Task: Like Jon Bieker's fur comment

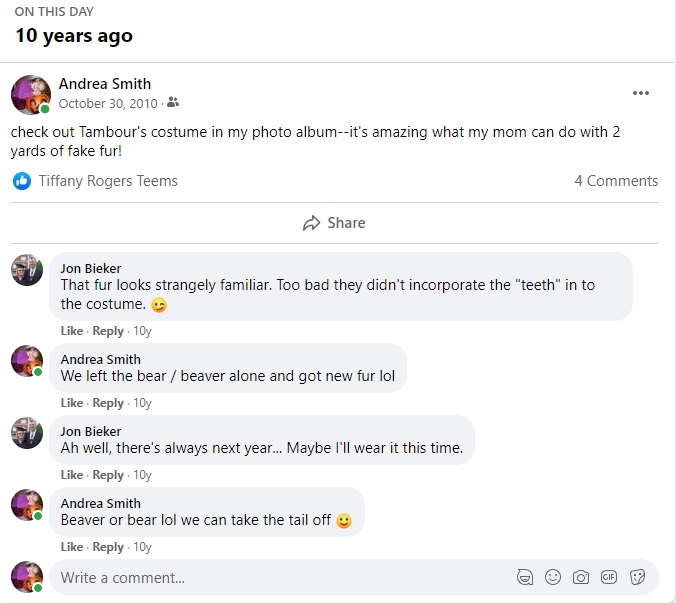Action: [72, 331]
